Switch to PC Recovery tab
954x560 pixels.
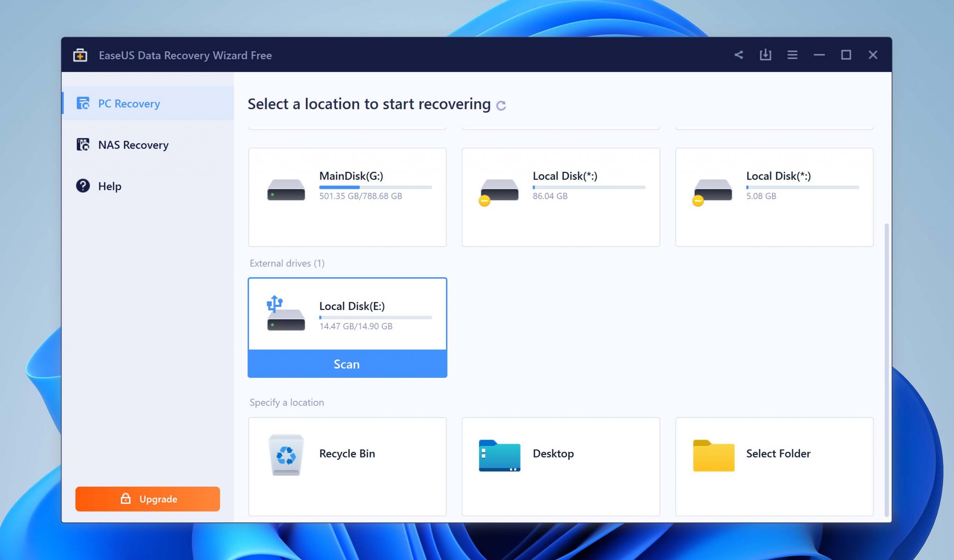(148, 103)
